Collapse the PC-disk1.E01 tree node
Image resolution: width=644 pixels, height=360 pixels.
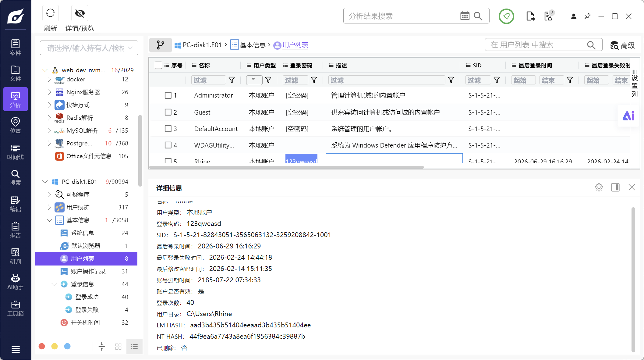[x=45, y=182]
